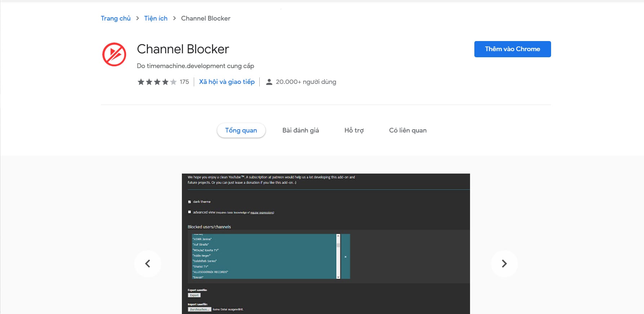Open the Trang chủ breadcrumb link

[116, 18]
